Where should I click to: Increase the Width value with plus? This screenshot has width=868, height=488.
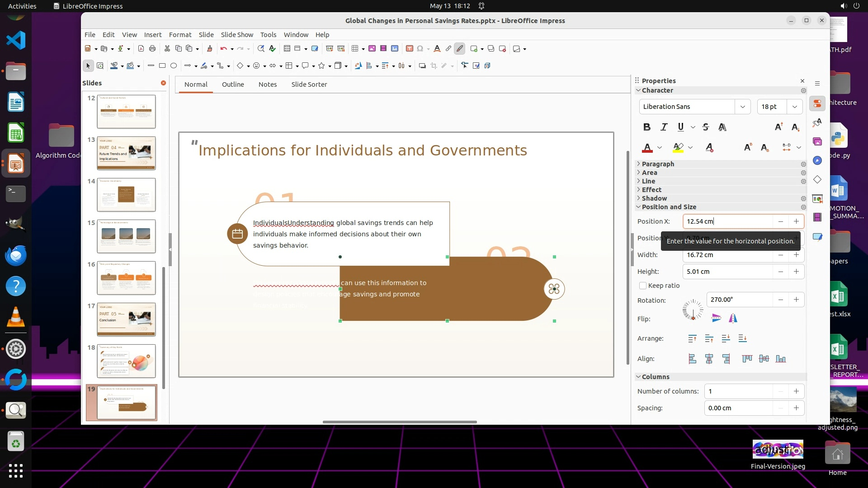[796, 255]
